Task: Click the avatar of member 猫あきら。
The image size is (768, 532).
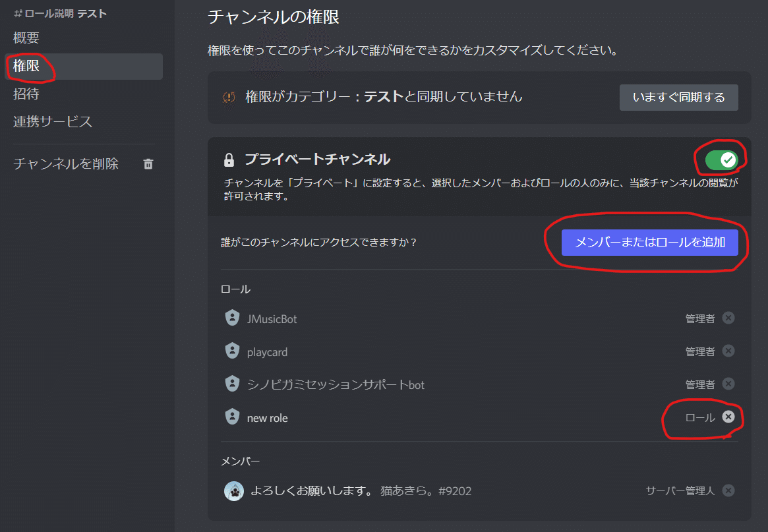Action: pyautogui.click(x=234, y=490)
